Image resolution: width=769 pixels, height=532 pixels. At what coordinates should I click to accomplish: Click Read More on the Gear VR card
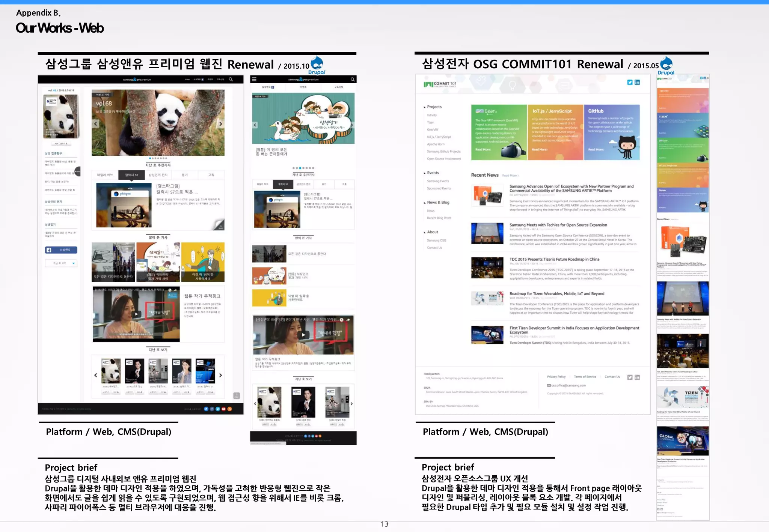pyautogui.click(x=483, y=150)
